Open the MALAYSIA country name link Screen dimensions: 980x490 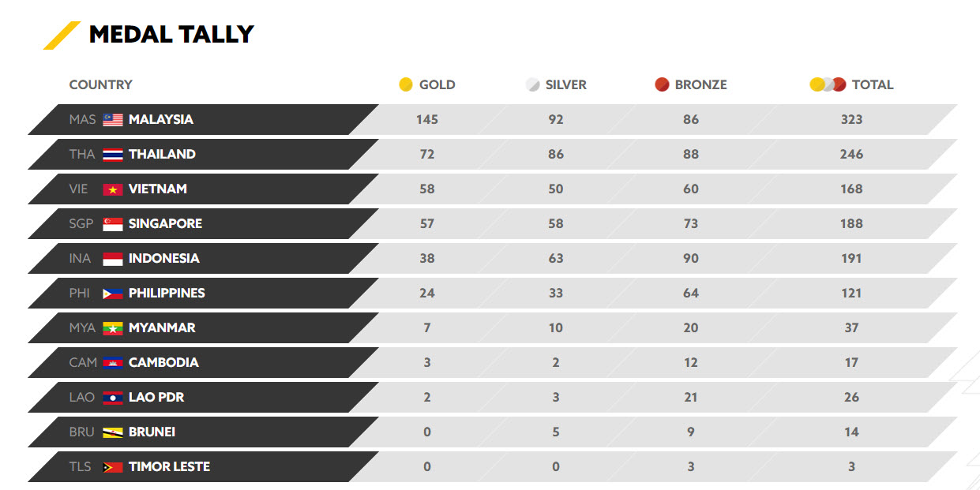coord(161,120)
